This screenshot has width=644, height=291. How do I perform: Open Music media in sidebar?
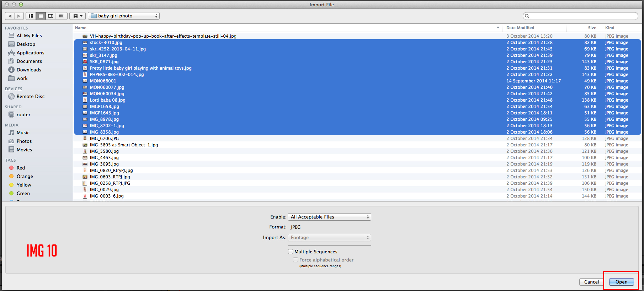pos(23,133)
